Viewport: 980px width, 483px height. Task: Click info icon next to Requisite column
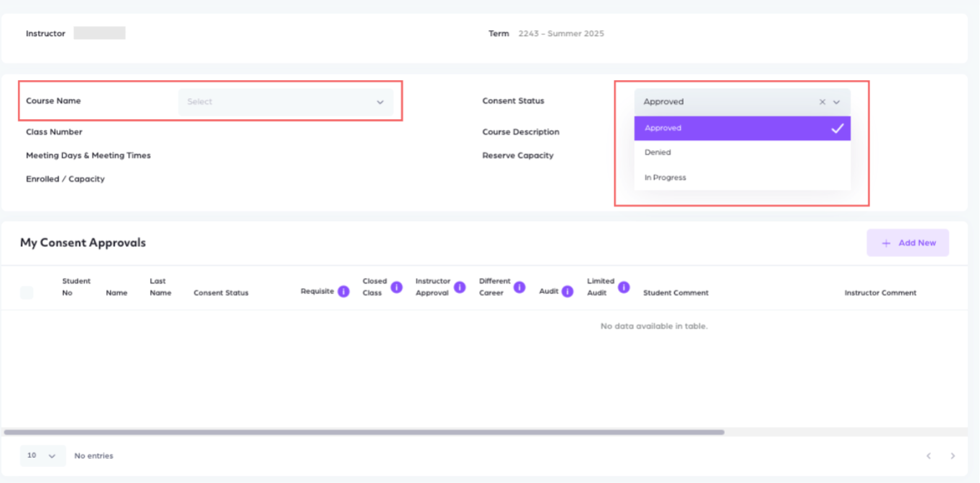click(x=344, y=292)
